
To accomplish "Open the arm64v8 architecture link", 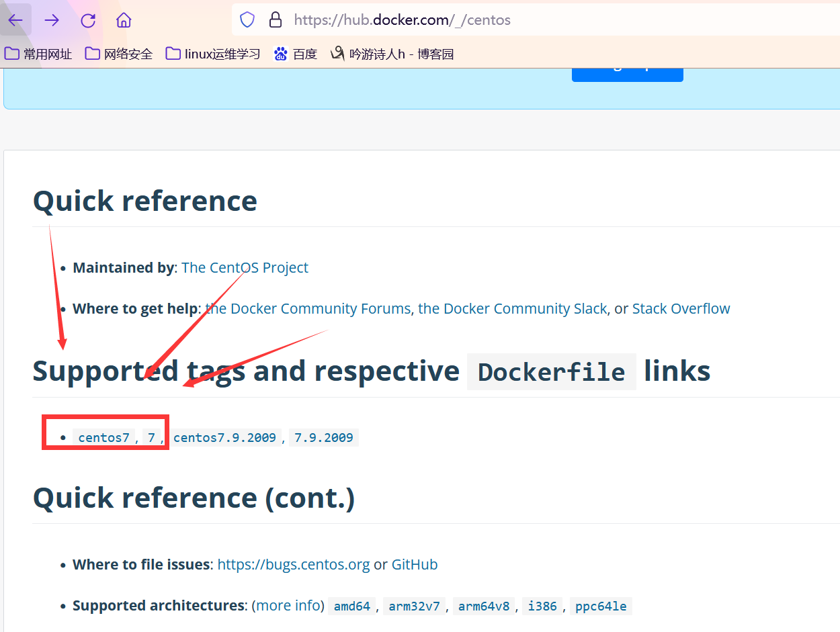I will [484, 606].
